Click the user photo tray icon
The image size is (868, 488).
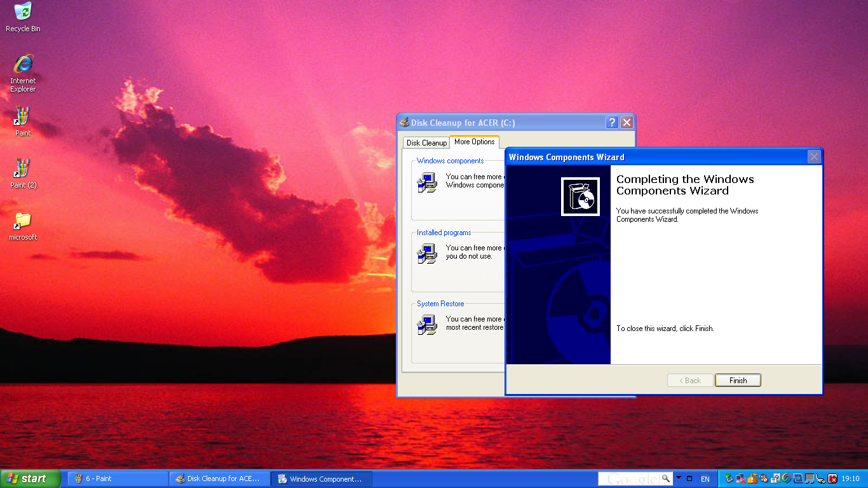775,478
